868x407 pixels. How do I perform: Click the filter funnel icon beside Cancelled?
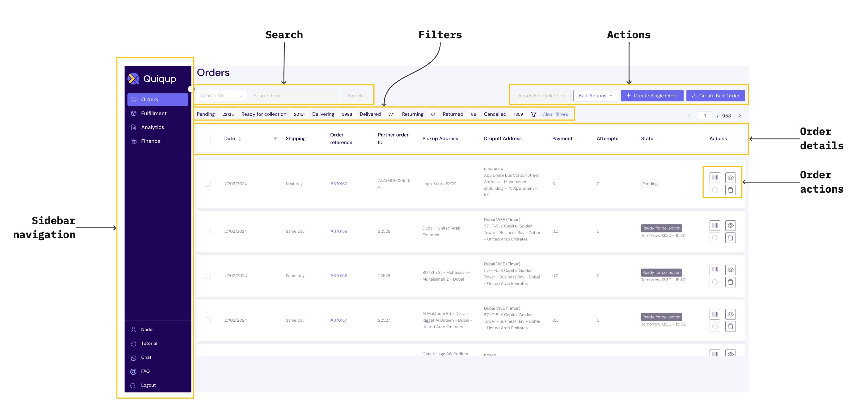tap(533, 114)
